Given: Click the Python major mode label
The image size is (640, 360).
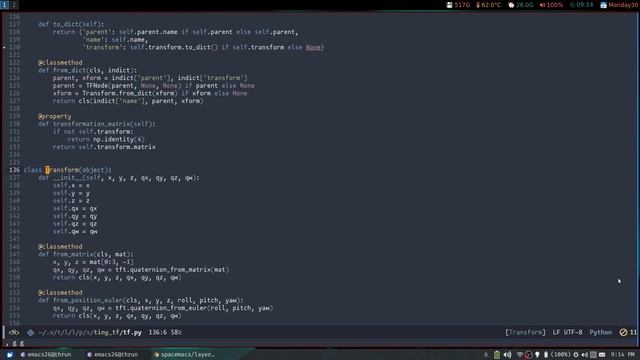Looking at the screenshot, I should click(x=600, y=332).
